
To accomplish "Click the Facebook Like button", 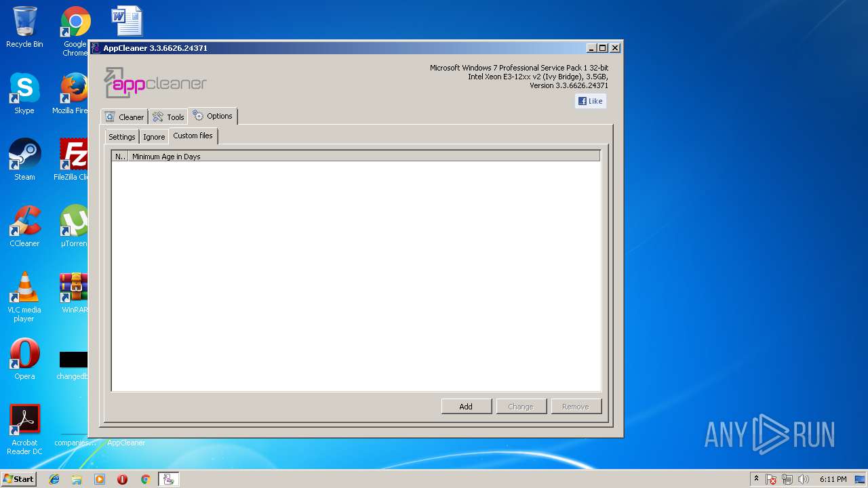I will tap(590, 101).
